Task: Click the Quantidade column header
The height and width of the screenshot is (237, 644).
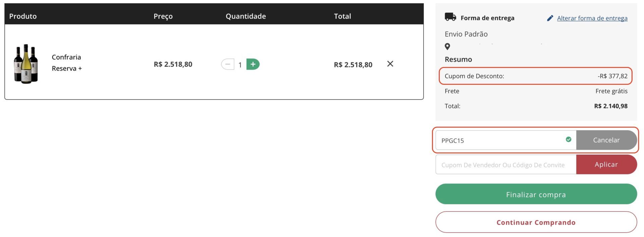Action: coord(246,16)
